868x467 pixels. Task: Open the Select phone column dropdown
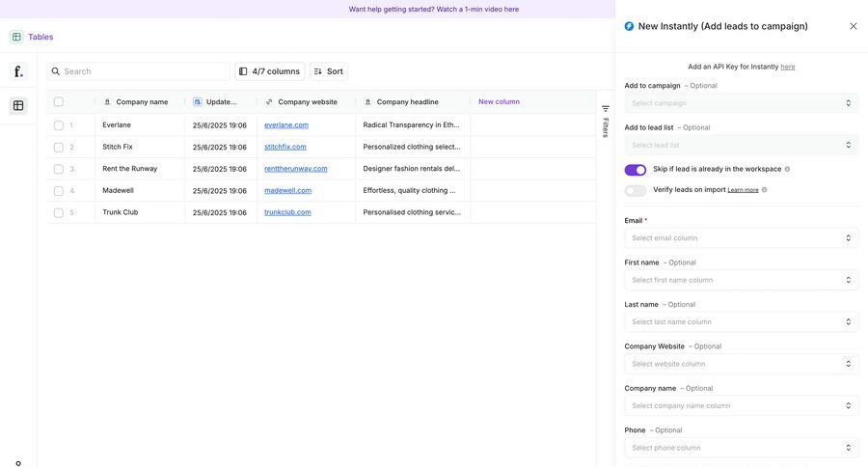coord(742,448)
